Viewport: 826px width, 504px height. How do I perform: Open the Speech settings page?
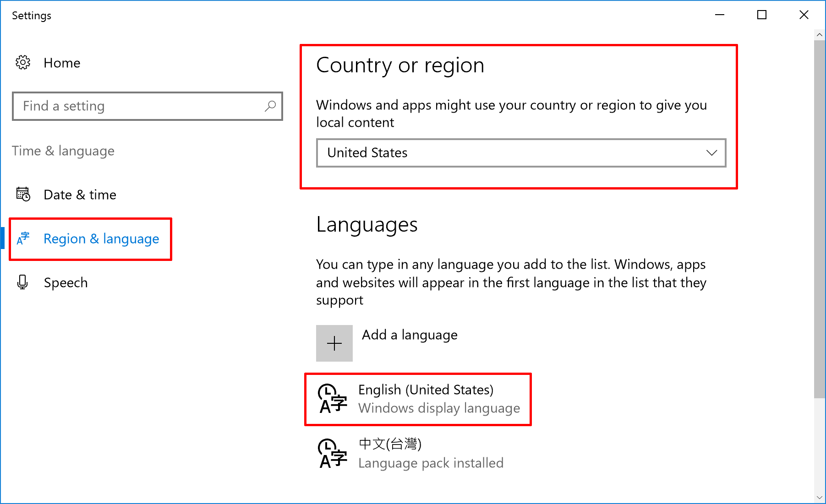tap(66, 282)
